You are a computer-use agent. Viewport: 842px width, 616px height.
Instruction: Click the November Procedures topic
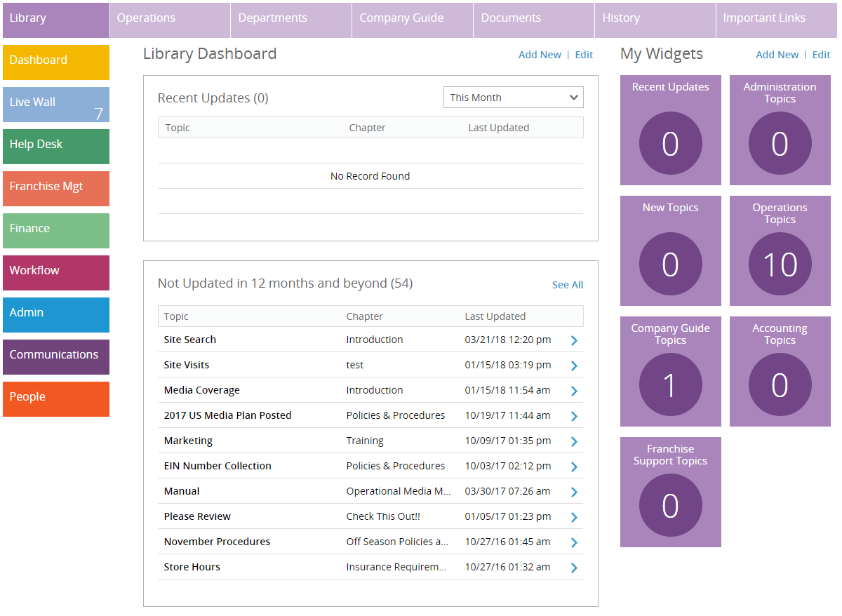coord(217,542)
